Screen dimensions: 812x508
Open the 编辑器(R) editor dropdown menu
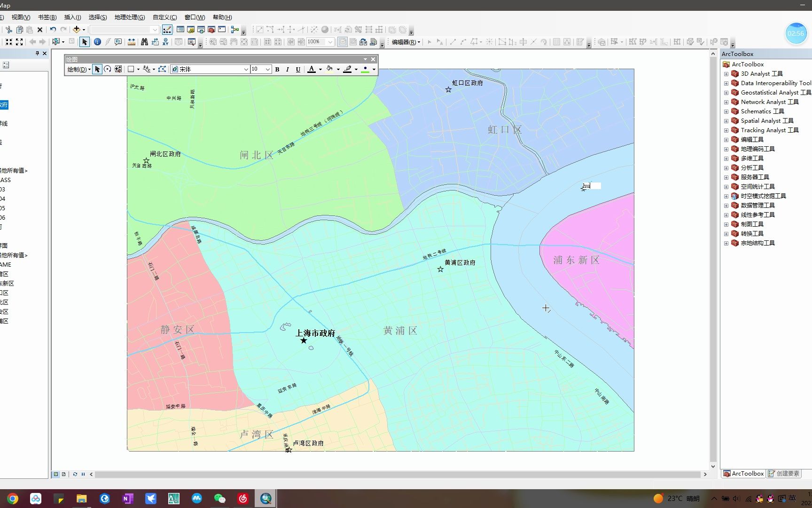pyautogui.click(x=406, y=42)
